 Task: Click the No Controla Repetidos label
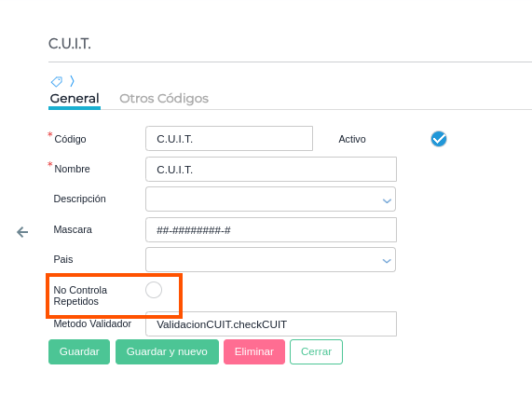[x=80, y=295]
